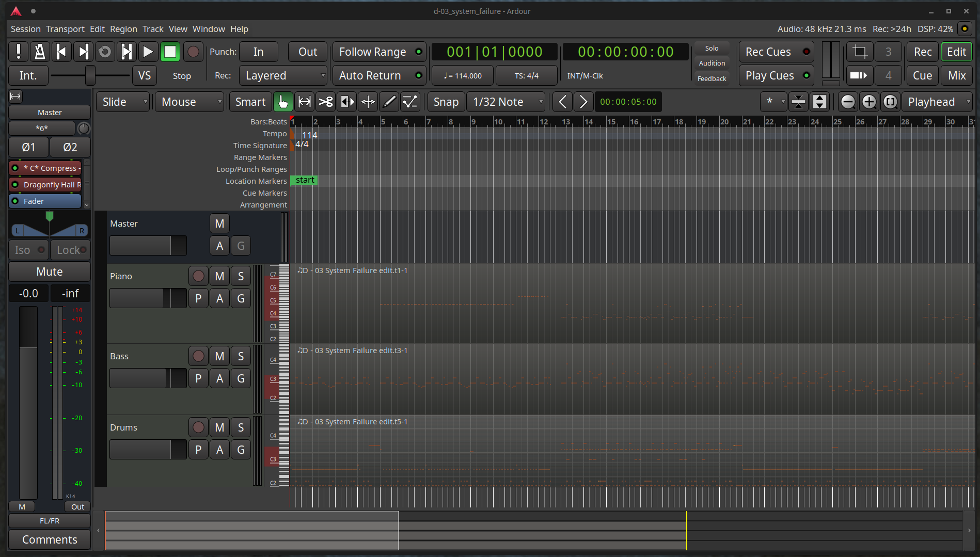Toggle loop playback icon
980x557 pixels.
click(x=105, y=52)
